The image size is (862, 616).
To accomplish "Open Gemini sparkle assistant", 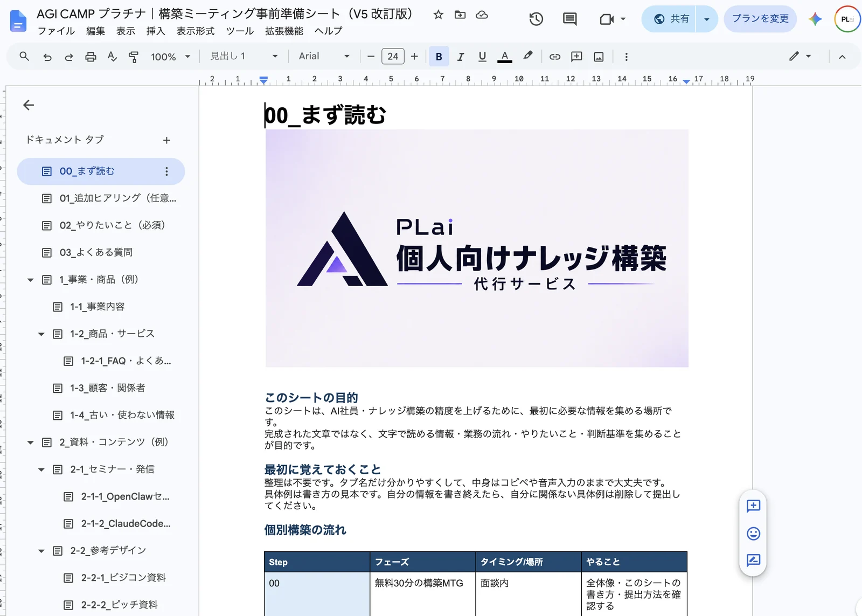I will [815, 19].
